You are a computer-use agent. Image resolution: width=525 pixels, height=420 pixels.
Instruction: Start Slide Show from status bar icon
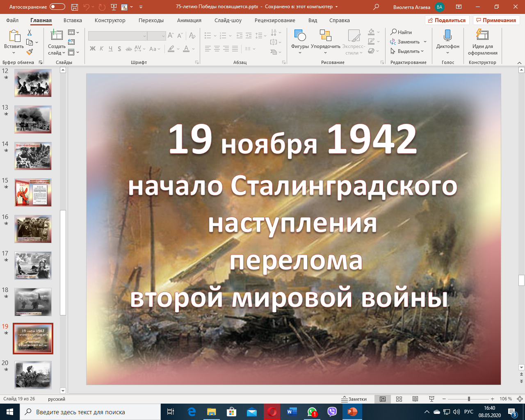431,399
